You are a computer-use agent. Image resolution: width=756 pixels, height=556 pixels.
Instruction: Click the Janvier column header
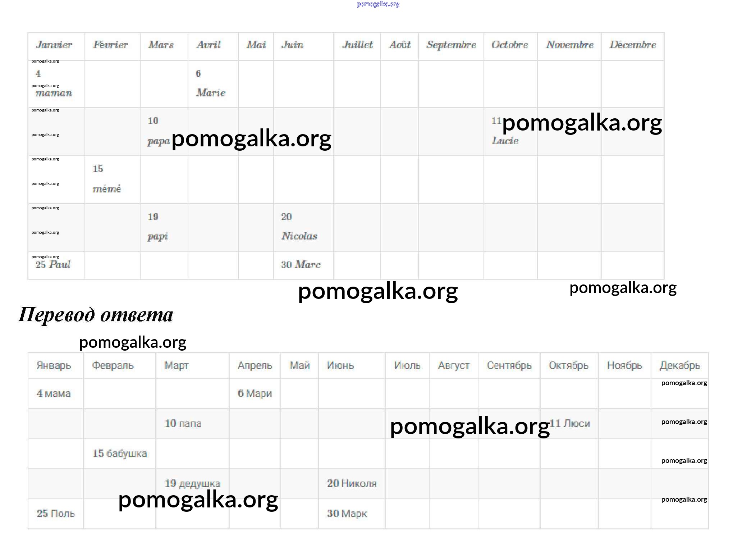pyautogui.click(x=54, y=45)
